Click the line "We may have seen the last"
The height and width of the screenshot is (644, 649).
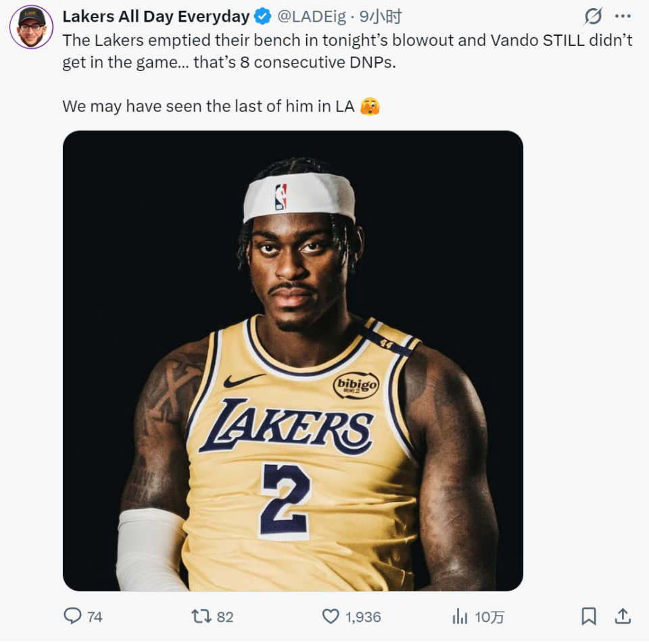pyautogui.click(x=208, y=106)
